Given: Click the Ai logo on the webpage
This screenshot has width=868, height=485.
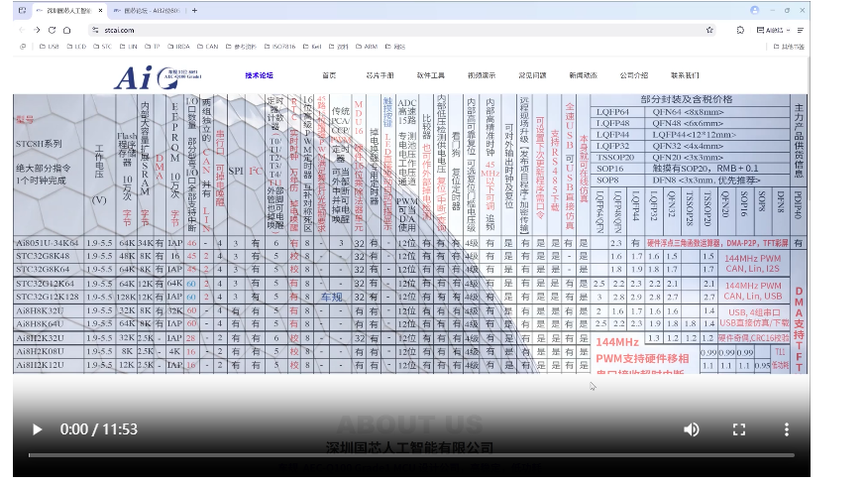Looking at the screenshot, I should click(x=158, y=77).
